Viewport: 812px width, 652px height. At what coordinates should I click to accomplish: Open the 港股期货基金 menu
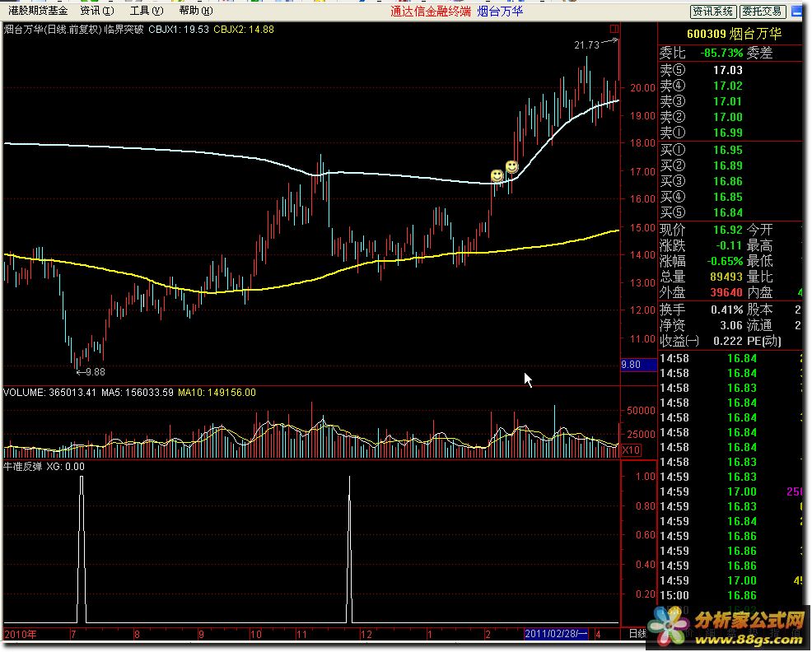(x=38, y=11)
